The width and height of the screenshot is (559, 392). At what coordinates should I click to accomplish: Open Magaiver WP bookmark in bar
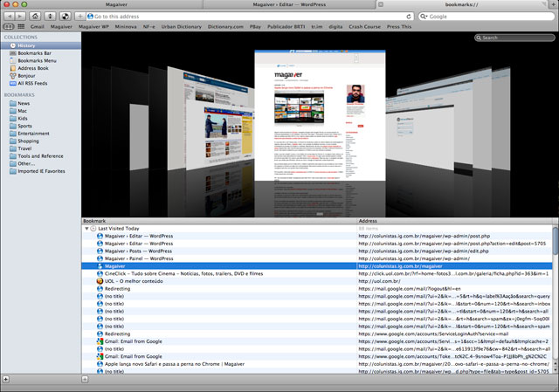pos(93,27)
